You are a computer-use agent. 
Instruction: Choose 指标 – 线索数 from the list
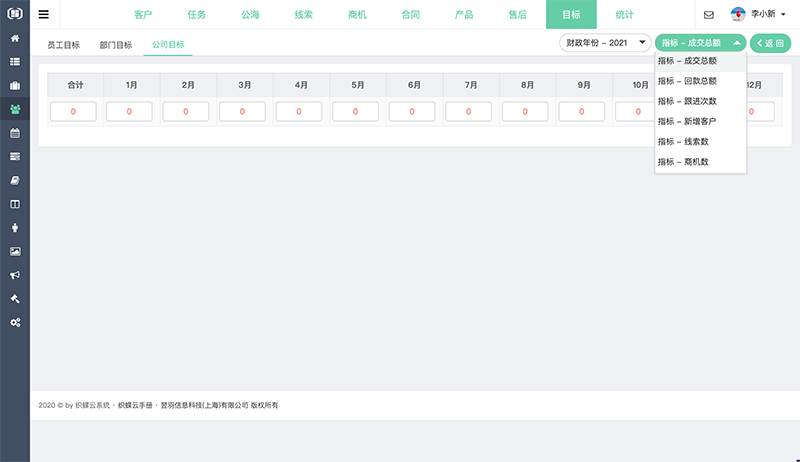point(683,141)
